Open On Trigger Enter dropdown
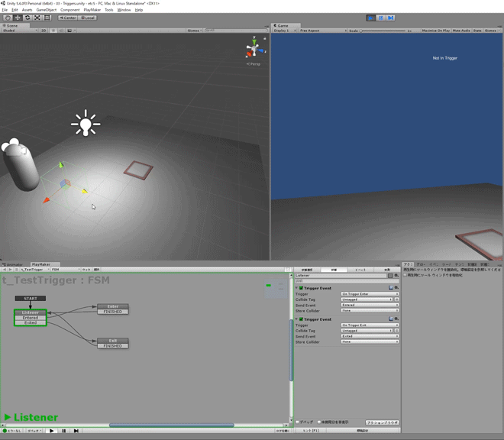The image size is (504, 440). (x=370, y=294)
